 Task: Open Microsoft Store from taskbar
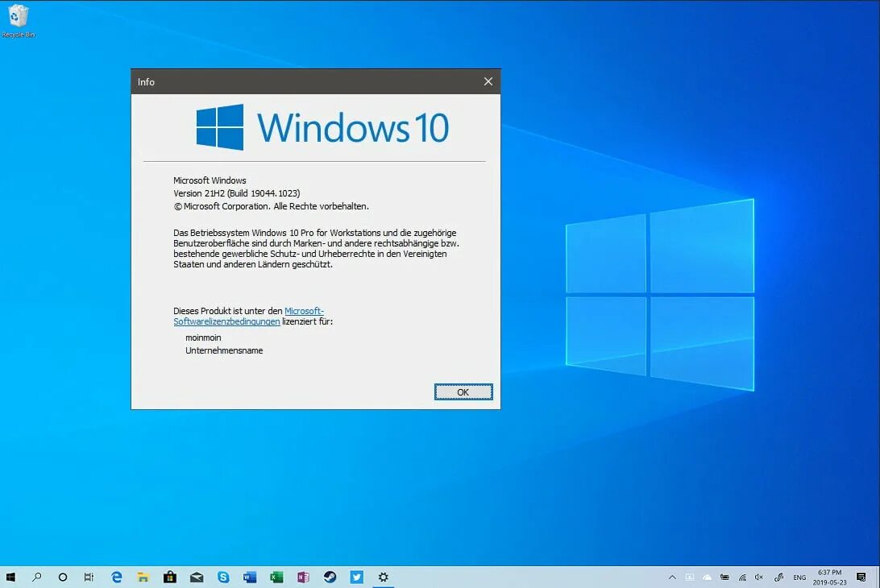pyautogui.click(x=170, y=577)
